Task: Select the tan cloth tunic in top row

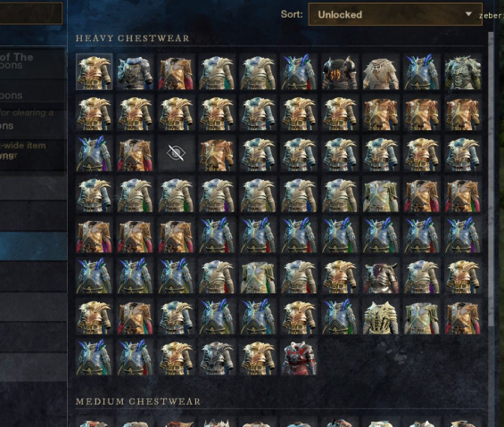Action: coord(381,71)
